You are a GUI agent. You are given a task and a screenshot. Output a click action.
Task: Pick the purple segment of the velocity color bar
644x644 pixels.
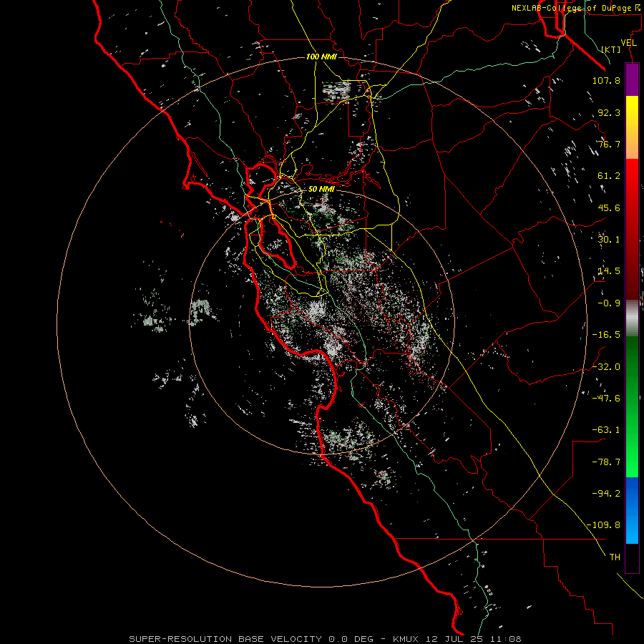[x=632, y=79]
